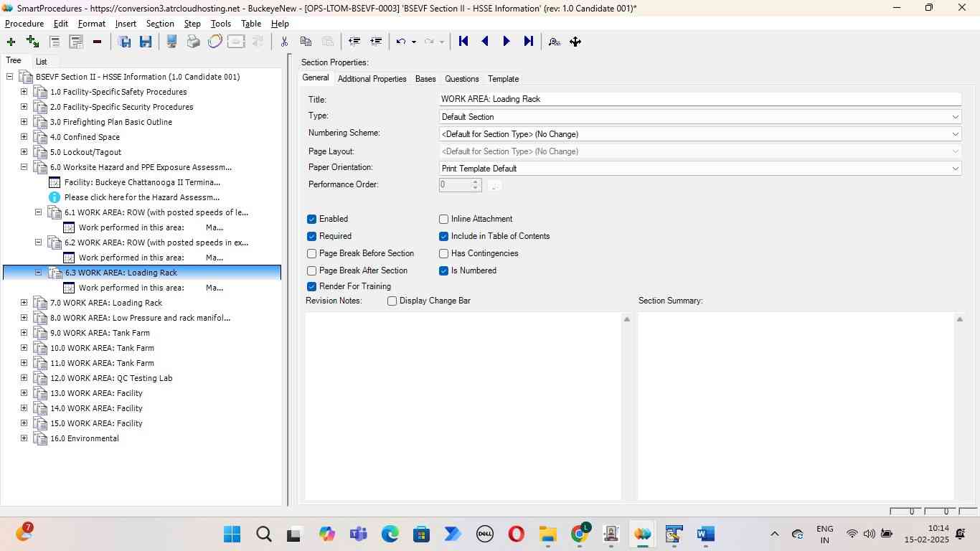The height and width of the screenshot is (551, 980).
Task: Collapse the 6.3 WORK AREA: Loading Rack node
Action: point(38,273)
